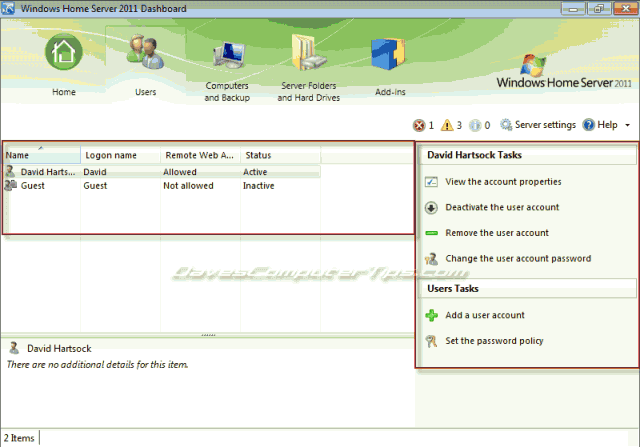Click the David Hartsock Tasks heading
Image resolution: width=640 pixels, height=447 pixels.
(x=474, y=155)
